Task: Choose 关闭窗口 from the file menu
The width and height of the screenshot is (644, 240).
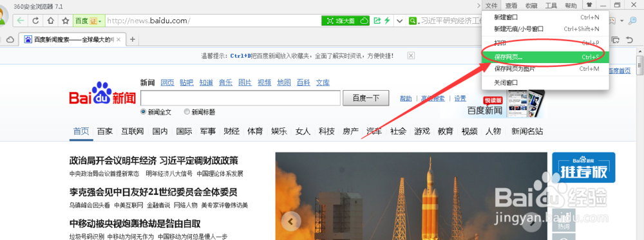Action: (546, 82)
